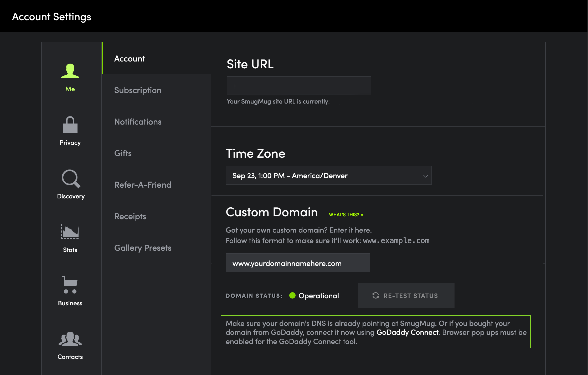Click the Custom Domain input field
The width and height of the screenshot is (588, 375).
click(298, 263)
